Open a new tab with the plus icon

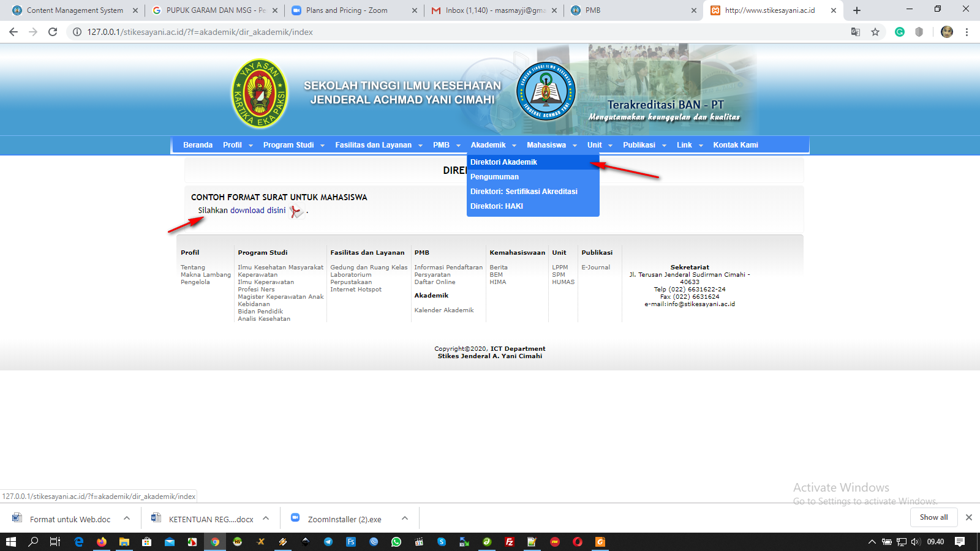click(x=857, y=10)
